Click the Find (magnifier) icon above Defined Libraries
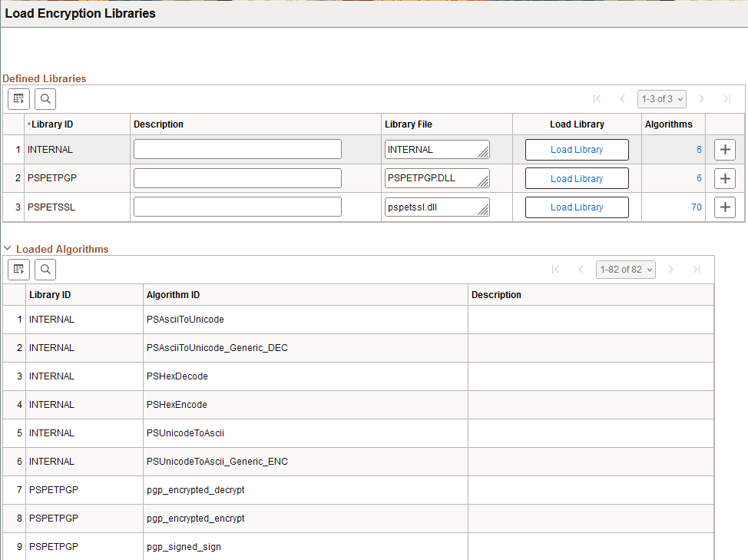 click(x=45, y=98)
